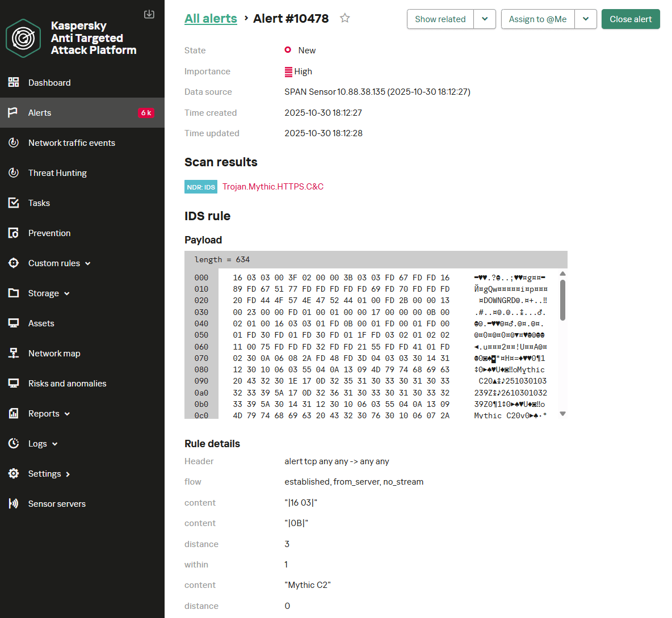The image size is (672, 618).
Task: Expand the Storage menu section
Action: [x=67, y=293]
